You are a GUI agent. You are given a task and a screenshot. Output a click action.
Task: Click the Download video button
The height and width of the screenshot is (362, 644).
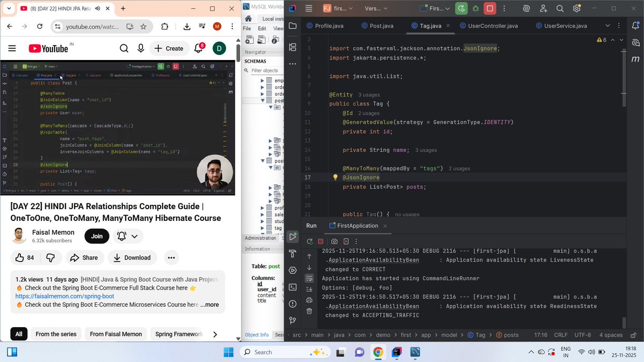pyautogui.click(x=132, y=257)
